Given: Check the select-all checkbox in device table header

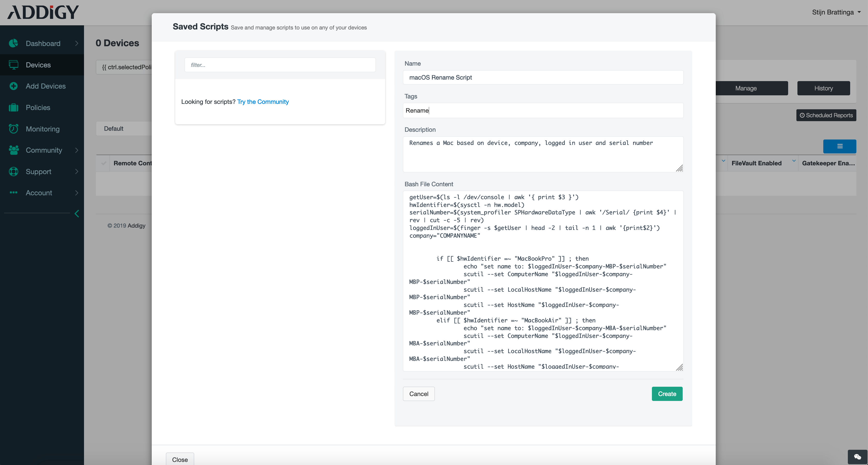Looking at the screenshot, I should [104, 163].
